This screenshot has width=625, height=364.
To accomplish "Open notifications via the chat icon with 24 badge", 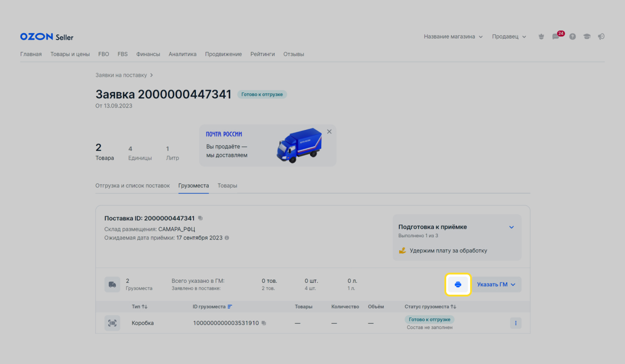I will coord(556,36).
